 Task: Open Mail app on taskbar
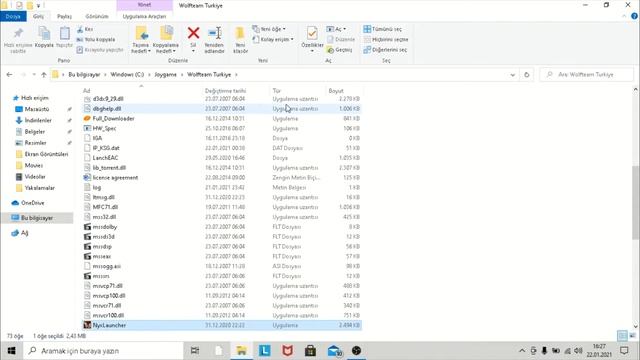pyautogui.click(x=334, y=351)
